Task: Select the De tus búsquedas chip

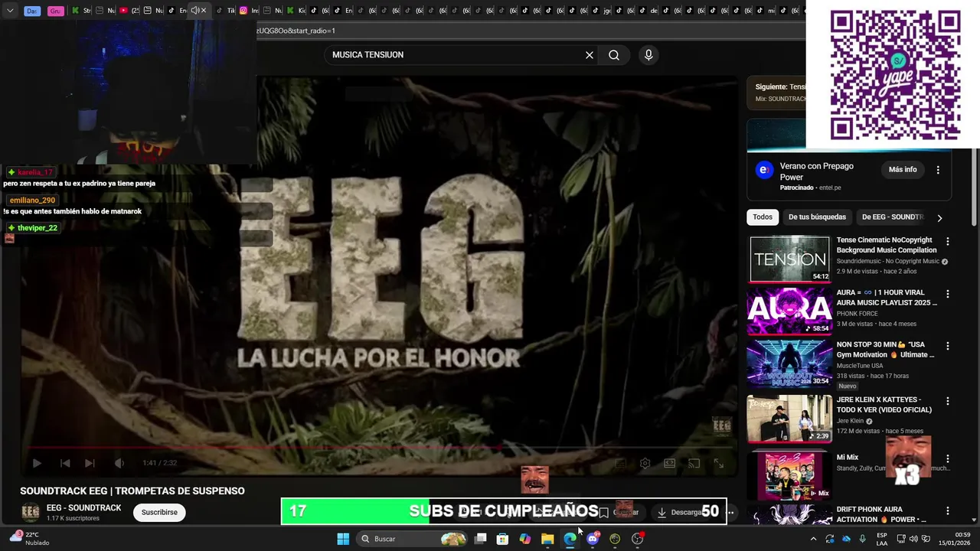Action: [817, 217]
